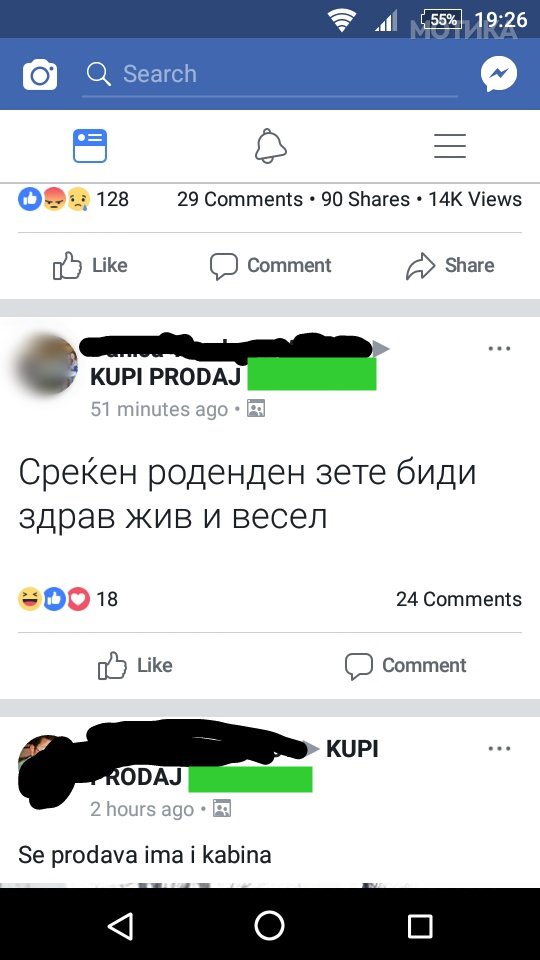Open options menu for birthday post
The width and height of the screenshot is (540, 960).
[x=499, y=349]
